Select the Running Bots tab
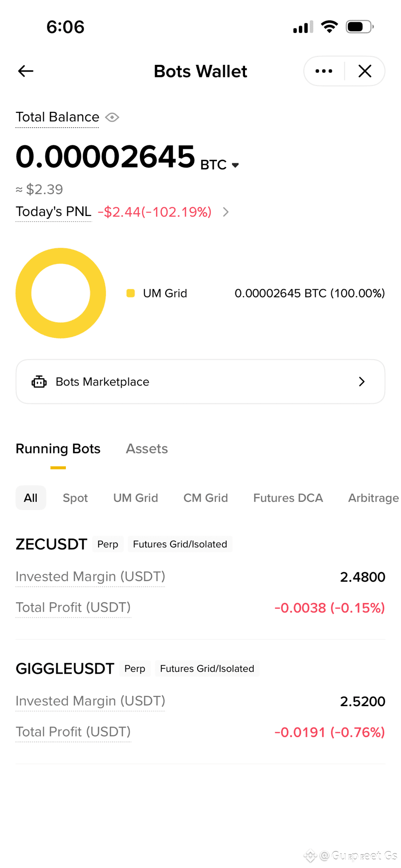 click(x=58, y=449)
